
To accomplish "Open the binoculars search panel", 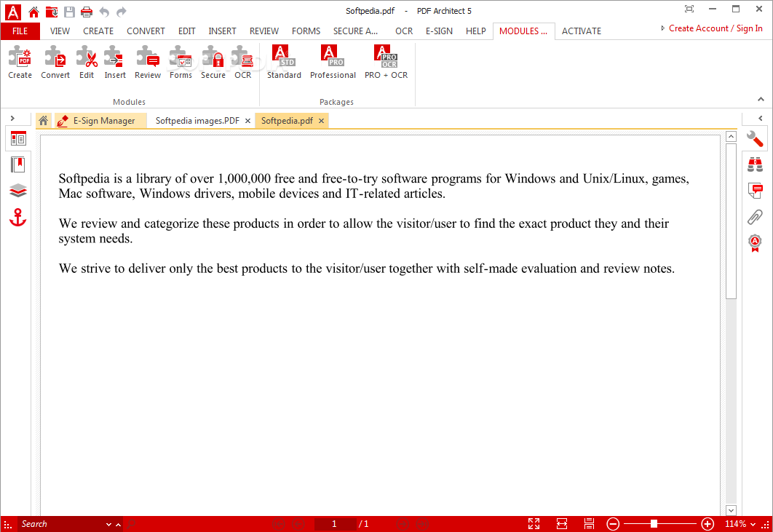I will [755, 164].
